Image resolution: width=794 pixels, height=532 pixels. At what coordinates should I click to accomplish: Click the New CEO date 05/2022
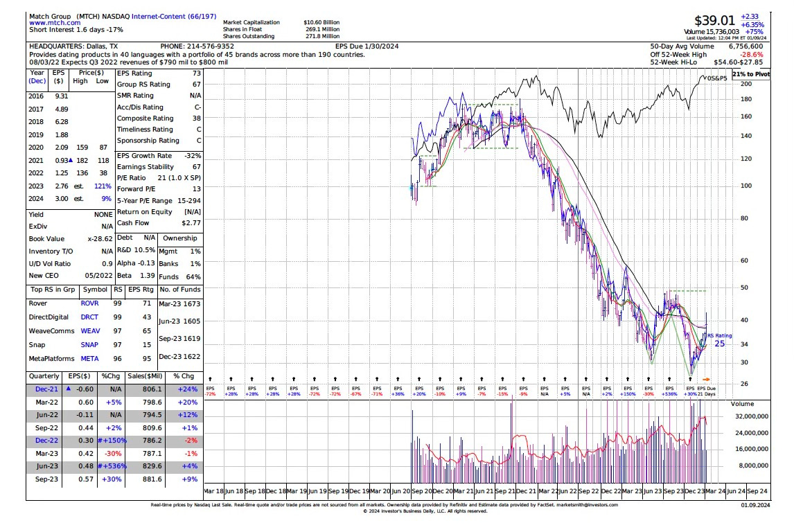(x=99, y=276)
